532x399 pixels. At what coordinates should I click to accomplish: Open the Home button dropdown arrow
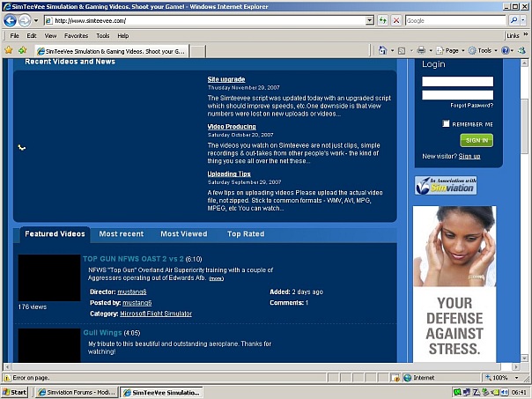392,51
